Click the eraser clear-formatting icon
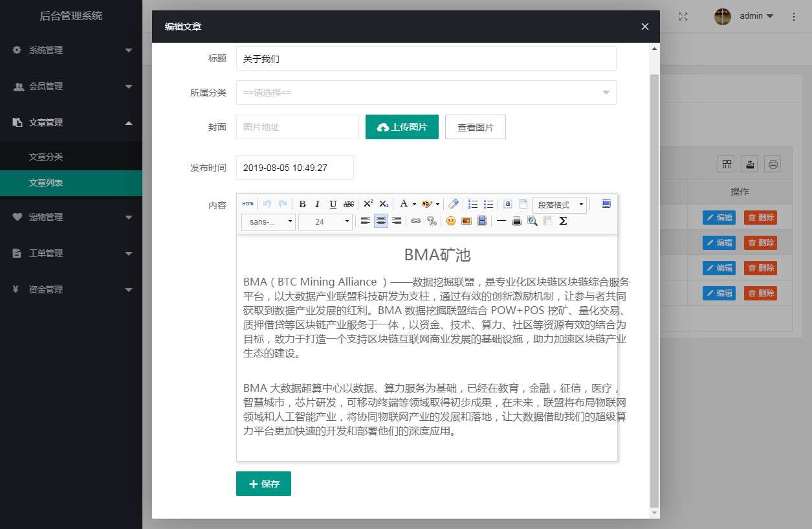The width and height of the screenshot is (812, 529). 454,205
